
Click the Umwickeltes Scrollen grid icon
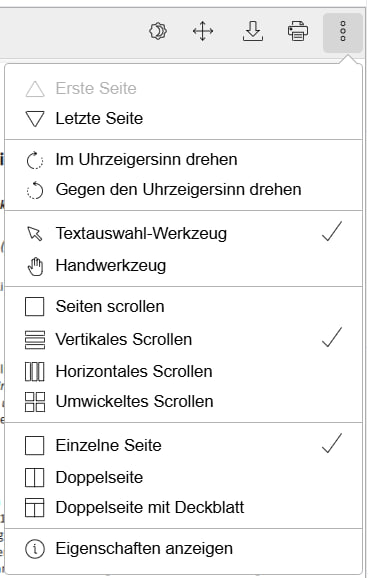(35, 402)
